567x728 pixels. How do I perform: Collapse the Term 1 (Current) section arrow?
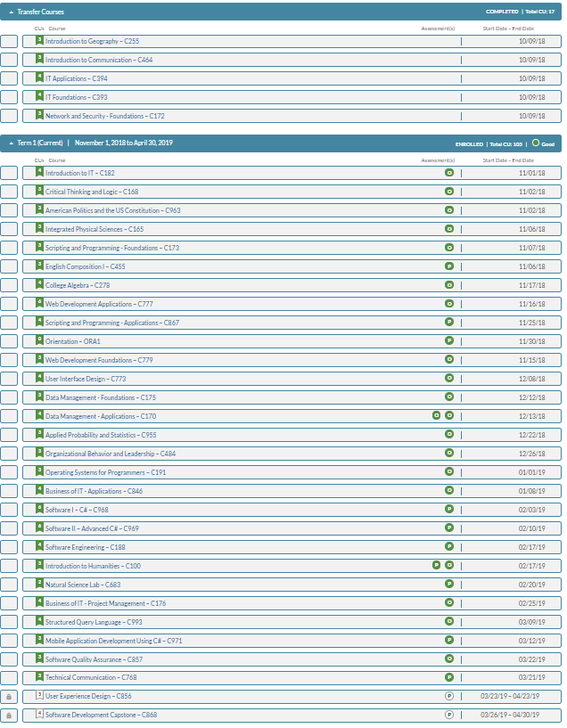11,143
